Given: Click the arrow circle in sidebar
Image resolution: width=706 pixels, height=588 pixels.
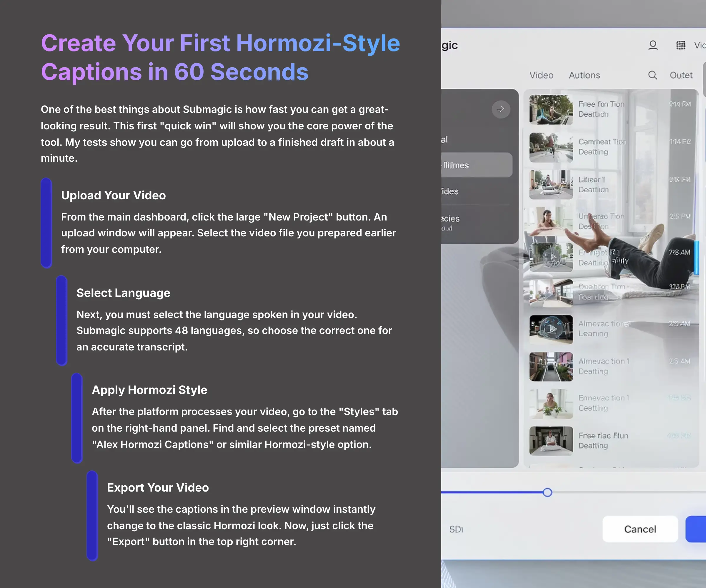Looking at the screenshot, I should [501, 109].
